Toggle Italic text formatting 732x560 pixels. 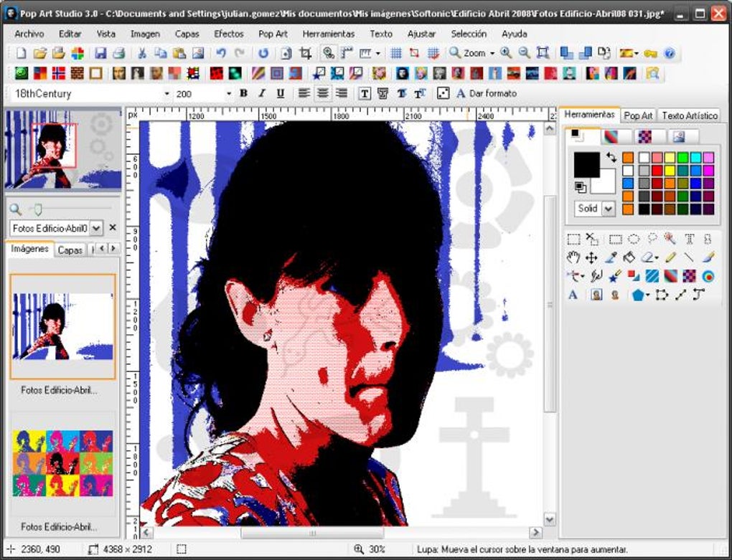coord(262,93)
